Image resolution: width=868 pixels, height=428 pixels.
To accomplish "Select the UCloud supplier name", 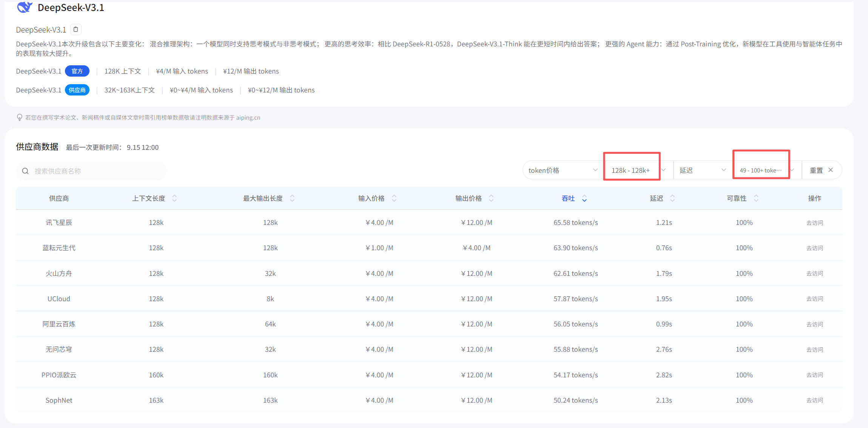I will pos(59,299).
